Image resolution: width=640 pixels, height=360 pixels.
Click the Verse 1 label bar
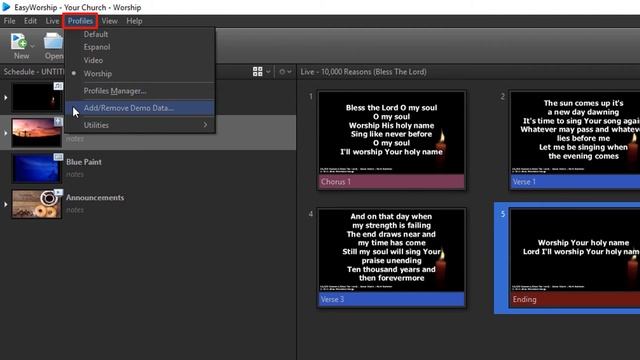(x=576, y=182)
